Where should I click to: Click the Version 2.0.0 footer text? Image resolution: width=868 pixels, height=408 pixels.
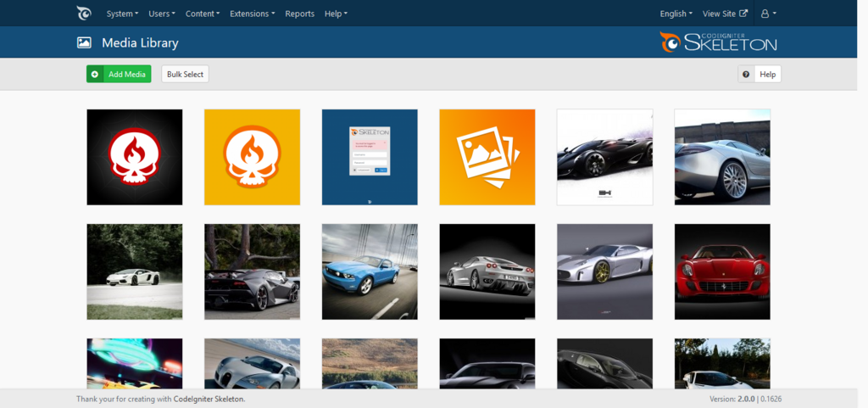(x=733, y=400)
